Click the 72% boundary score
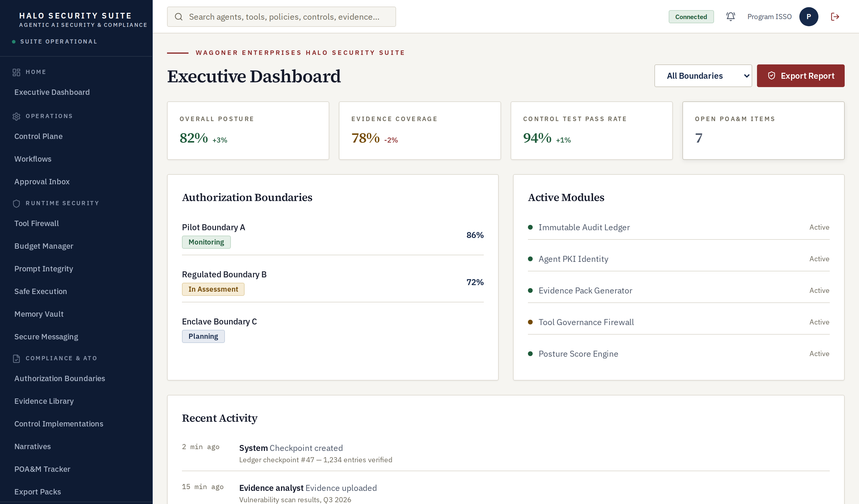 pos(475,282)
